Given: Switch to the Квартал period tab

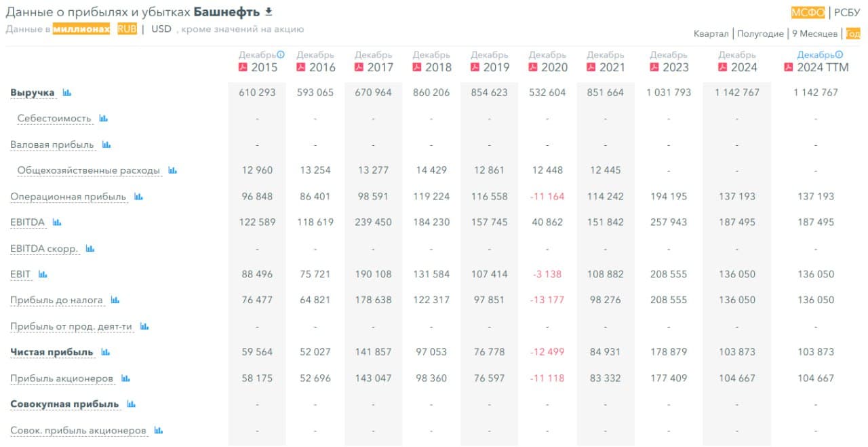Looking at the screenshot, I should [711, 33].
